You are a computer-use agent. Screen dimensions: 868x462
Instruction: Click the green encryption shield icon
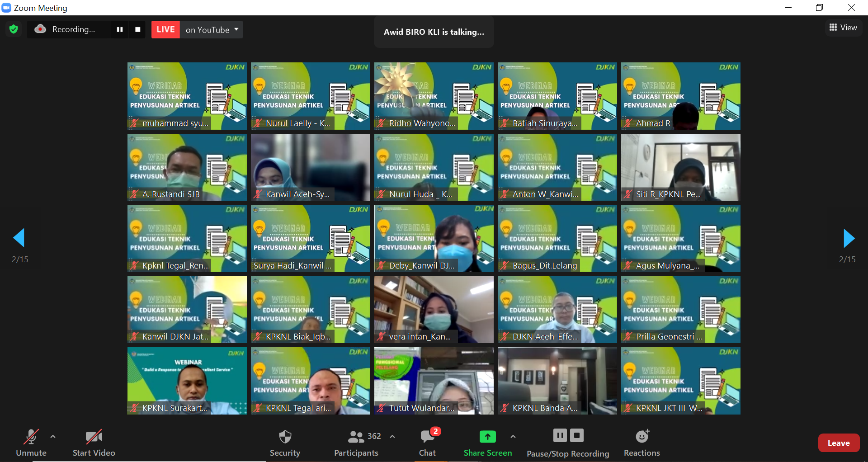[14, 29]
